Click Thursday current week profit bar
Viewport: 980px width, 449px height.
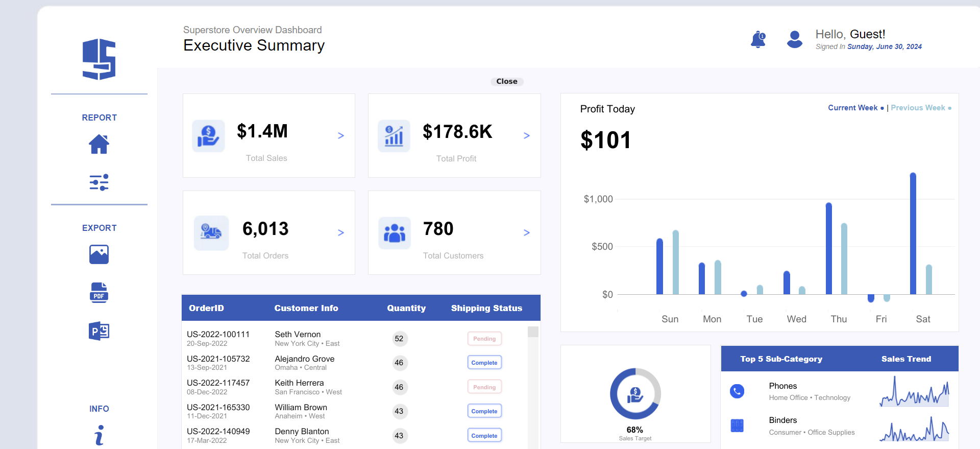point(829,248)
